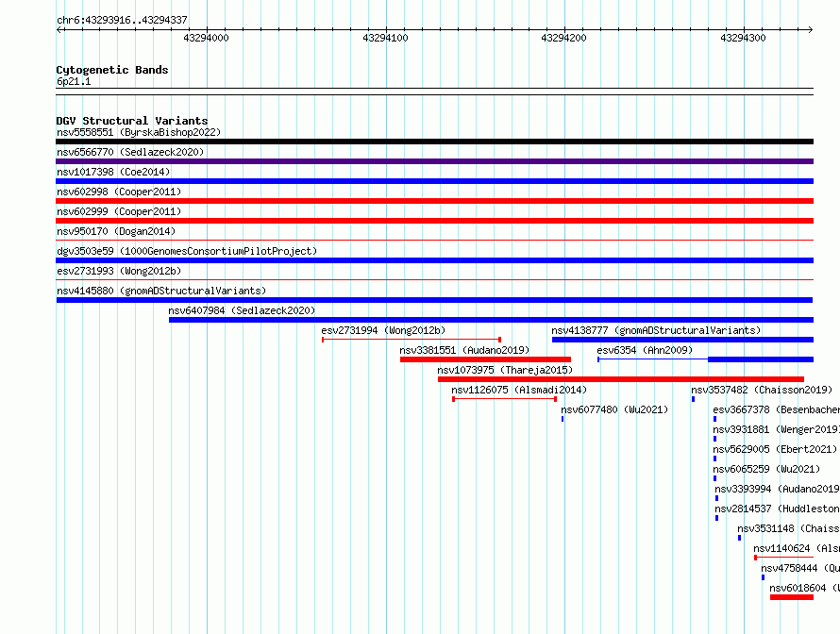Click the nsv3531148 Chaisson label

click(x=789, y=528)
